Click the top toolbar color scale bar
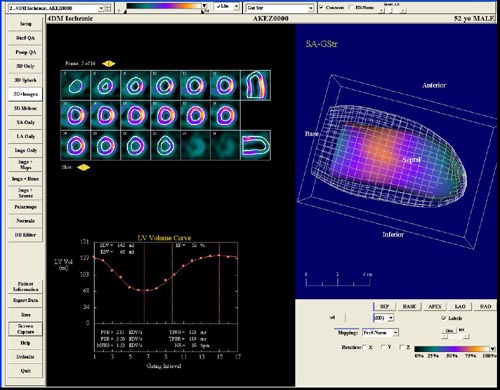Image resolution: width=500 pixels, height=390 pixels. pyautogui.click(x=164, y=6)
